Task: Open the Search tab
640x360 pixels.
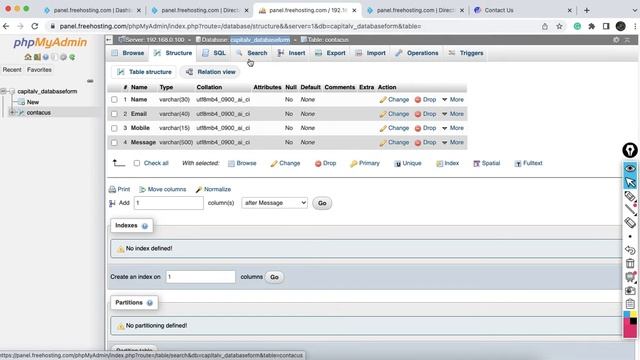Action: click(251, 53)
